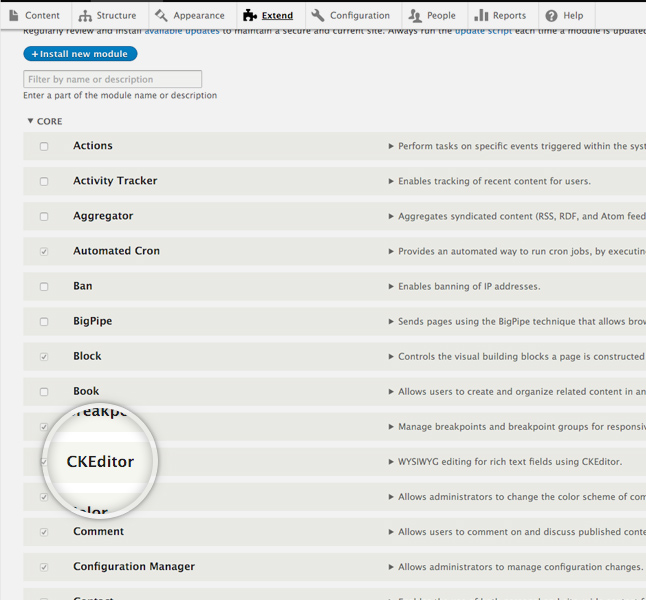Image resolution: width=646 pixels, height=600 pixels.
Task: Click the Install new module button
Action: pos(80,54)
